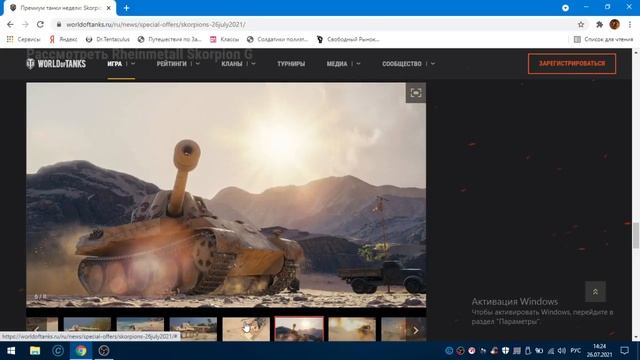Reload the current page

pyautogui.click(x=40, y=24)
